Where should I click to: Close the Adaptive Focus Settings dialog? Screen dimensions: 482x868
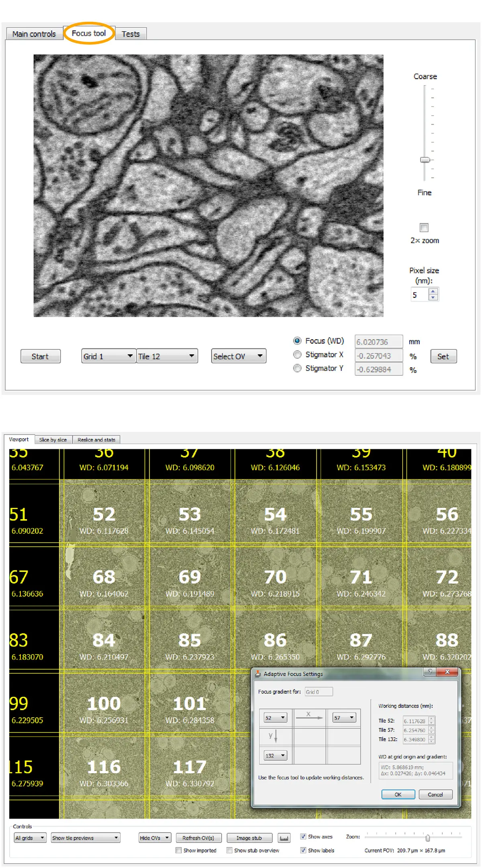coord(447,672)
